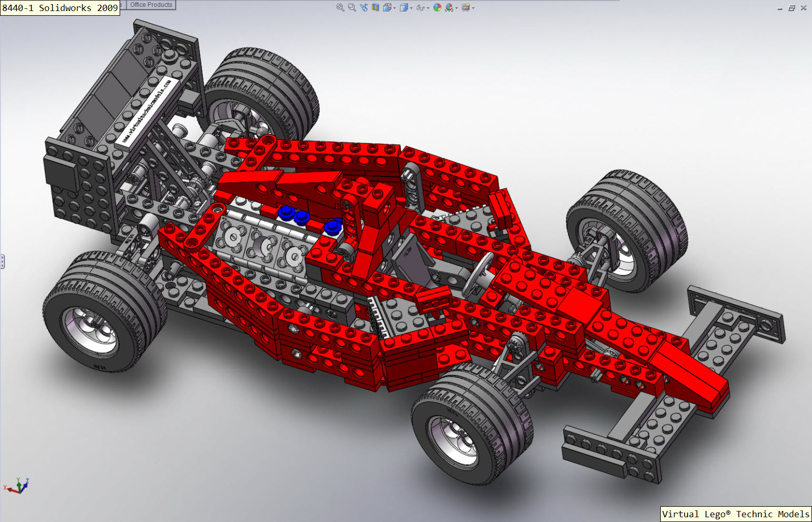The width and height of the screenshot is (812, 522).
Task: Click the View Orientation cube icon
Action: coord(387,7)
